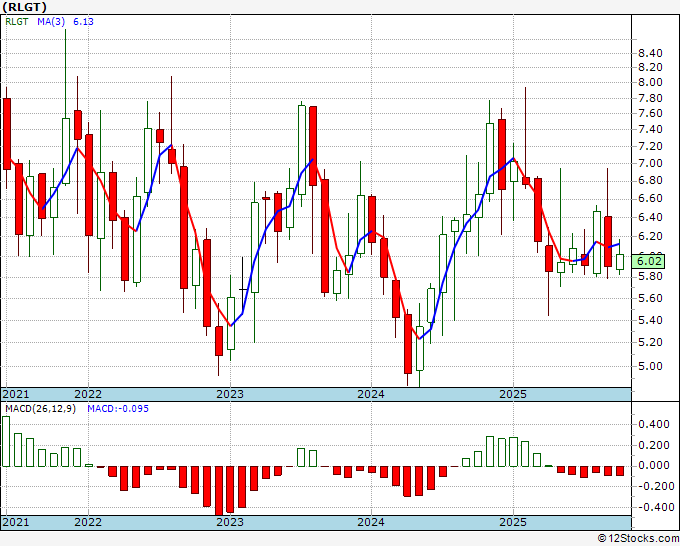
Task: Click the 8.00 price axis label
Action: [x=650, y=82]
